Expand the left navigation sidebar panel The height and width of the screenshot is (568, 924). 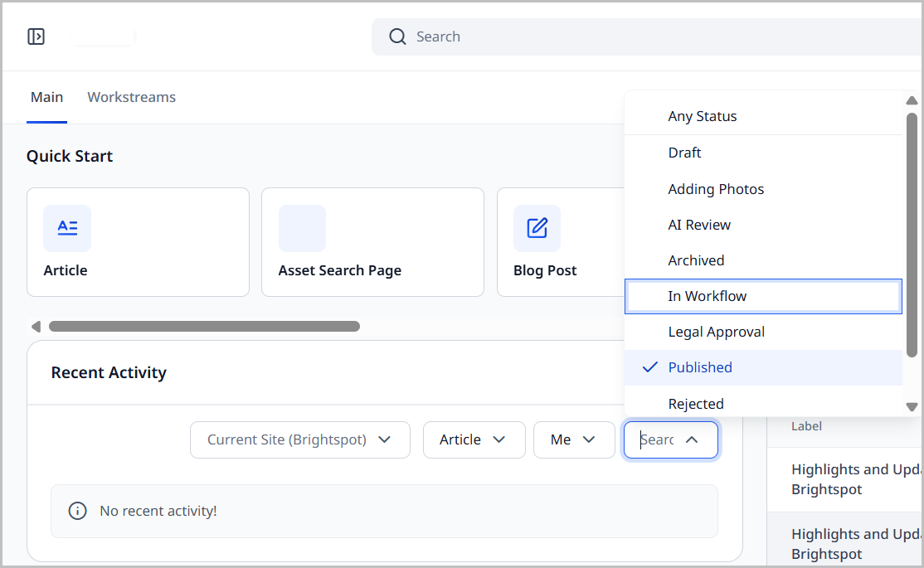(36, 36)
